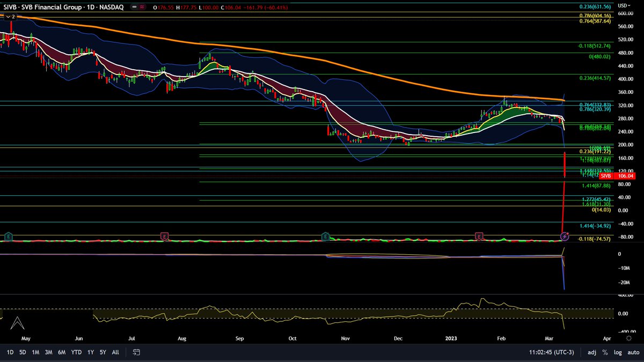Image resolution: width=644 pixels, height=362 pixels.
Task: Click the 0.236(191.22) Fibonacci label
Action: point(595,151)
